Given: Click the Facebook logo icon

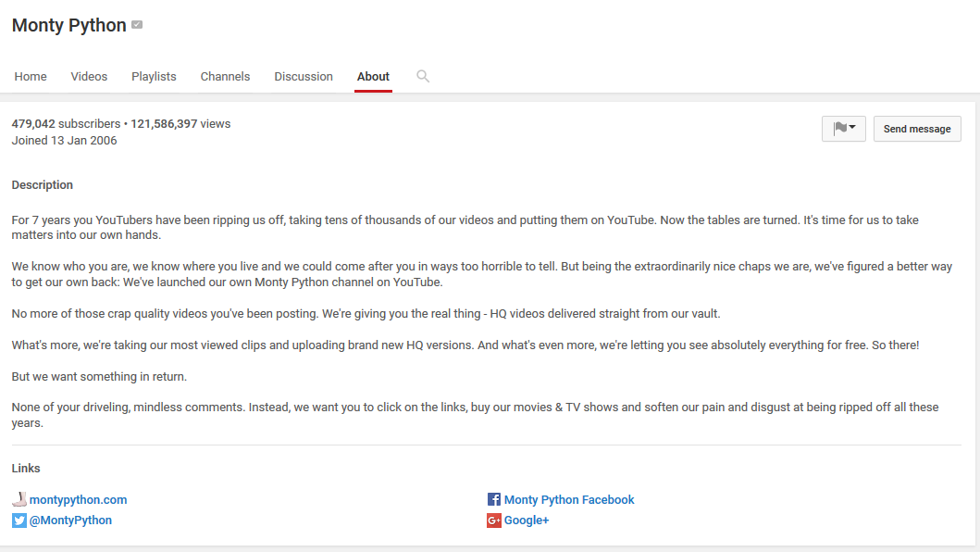Looking at the screenshot, I should click(x=494, y=499).
